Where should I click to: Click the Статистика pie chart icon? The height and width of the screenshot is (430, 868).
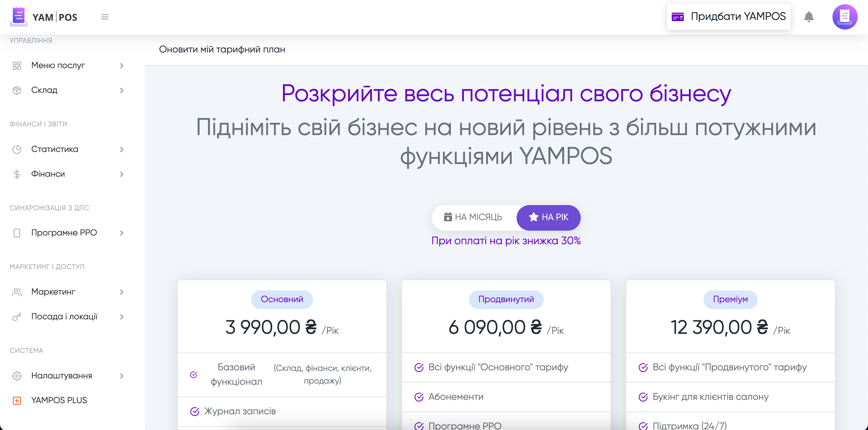tap(17, 149)
